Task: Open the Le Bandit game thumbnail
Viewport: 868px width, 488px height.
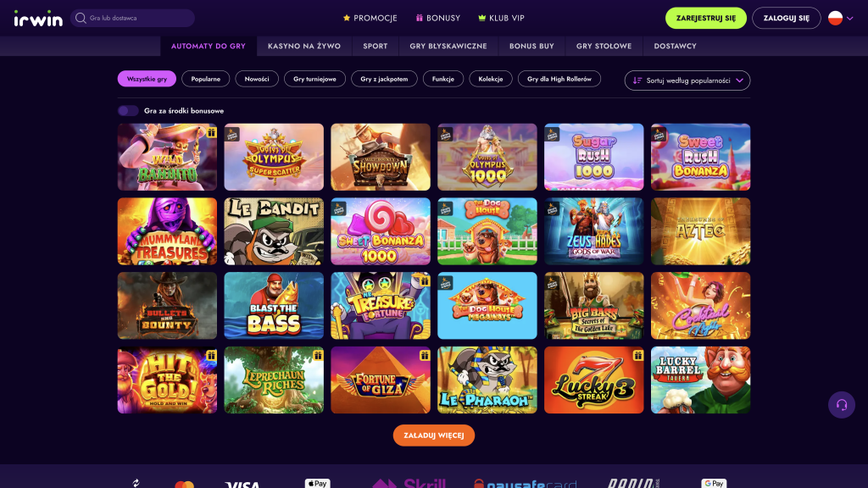Action: coord(274,231)
